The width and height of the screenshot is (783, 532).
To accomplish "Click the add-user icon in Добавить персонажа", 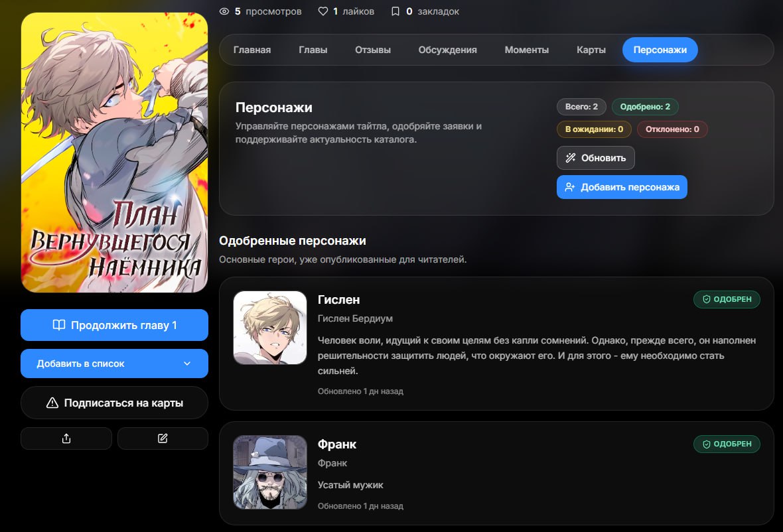I will point(570,187).
